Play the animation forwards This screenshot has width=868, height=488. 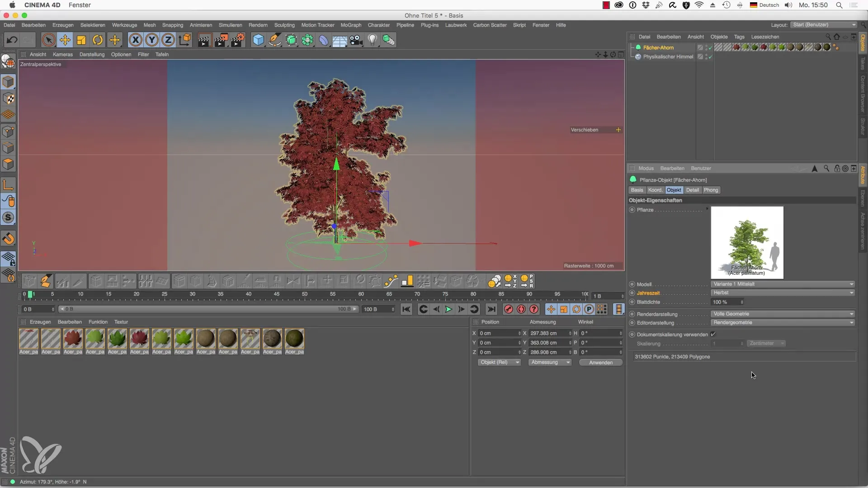coord(448,309)
